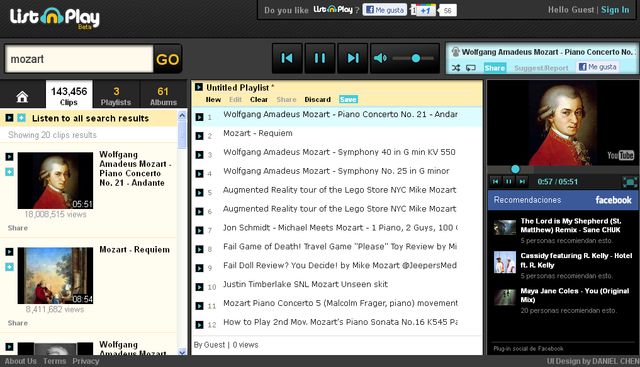Play playlist track 3 Symphony 40
This screenshot has height=367, width=640.
click(199, 155)
